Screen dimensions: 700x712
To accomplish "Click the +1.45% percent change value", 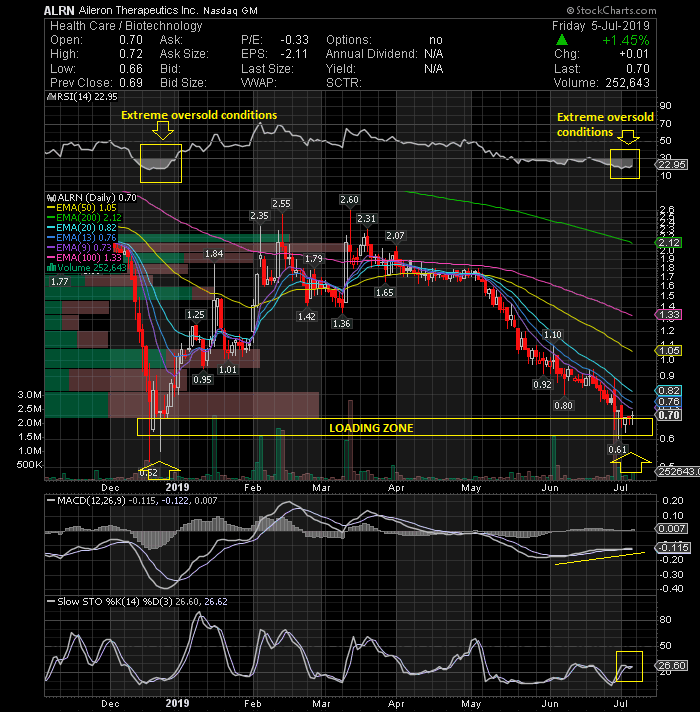I will 626,40.
